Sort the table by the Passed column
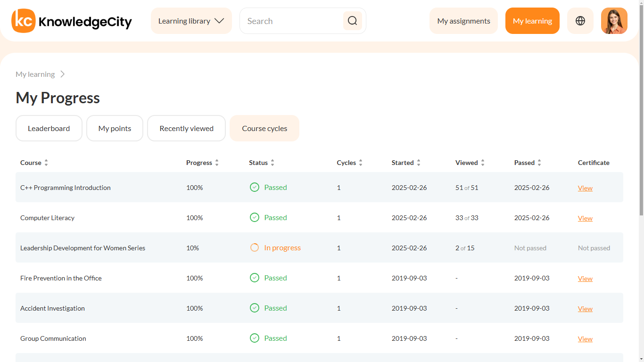Image resolution: width=644 pixels, height=362 pixels. [539, 162]
